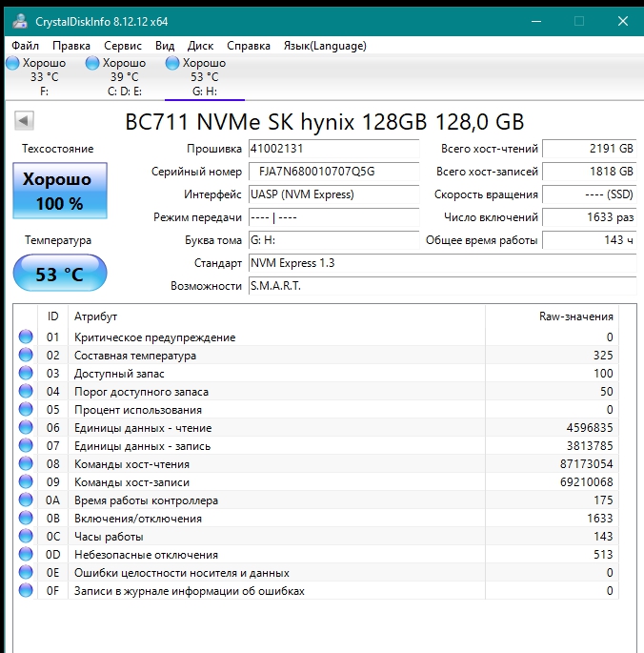Click status orb for attribute 01
The image size is (644, 653).
point(26,337)
